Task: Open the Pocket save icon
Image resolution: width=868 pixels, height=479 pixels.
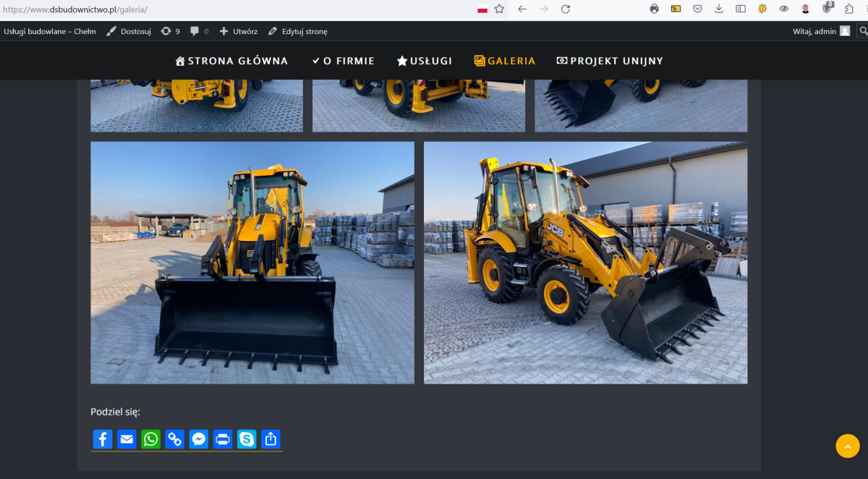Action: pyautogui.click(x=697, y=9)
